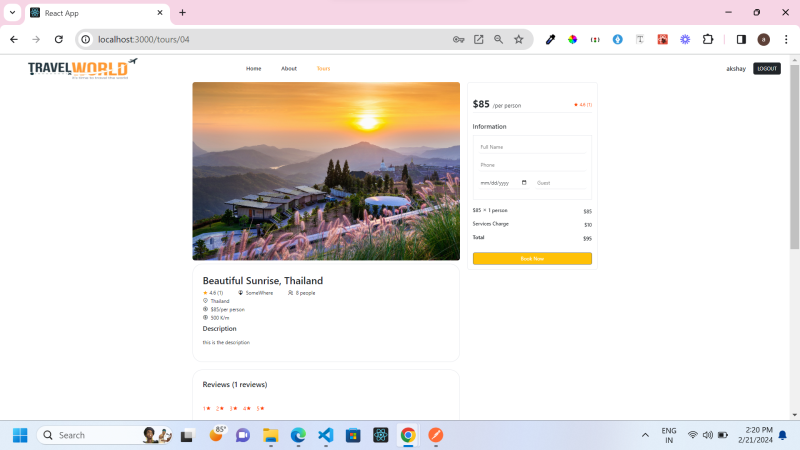Click the taskbar Search box
Viewport: 800px width, 450px height.
[104, 435]
